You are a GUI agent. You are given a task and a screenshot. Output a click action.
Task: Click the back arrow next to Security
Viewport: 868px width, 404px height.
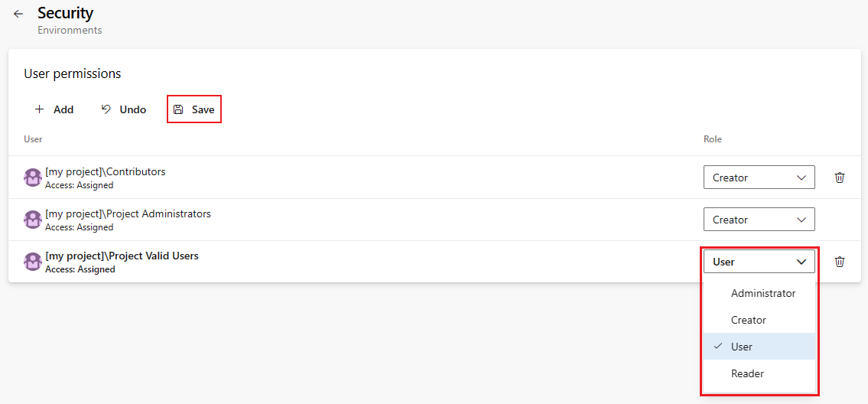tap(18, 14)
